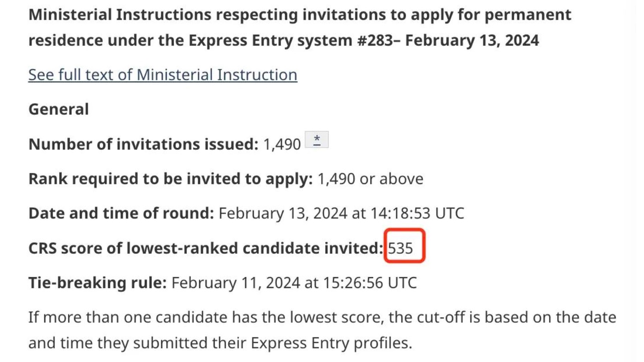
Task: Click the 1,490 or above rank value
Action: tap(370, 179)
